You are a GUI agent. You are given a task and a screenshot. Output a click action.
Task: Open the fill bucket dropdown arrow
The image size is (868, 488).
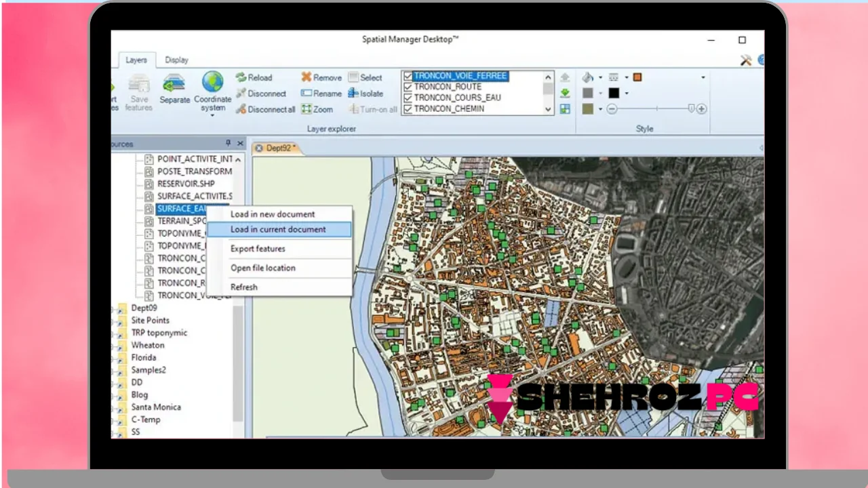coord(600,77)
